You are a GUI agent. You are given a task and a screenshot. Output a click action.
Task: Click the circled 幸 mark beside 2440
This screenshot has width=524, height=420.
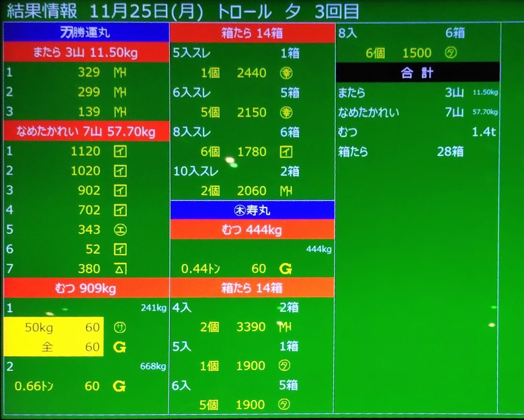click(x=287, y=73)
